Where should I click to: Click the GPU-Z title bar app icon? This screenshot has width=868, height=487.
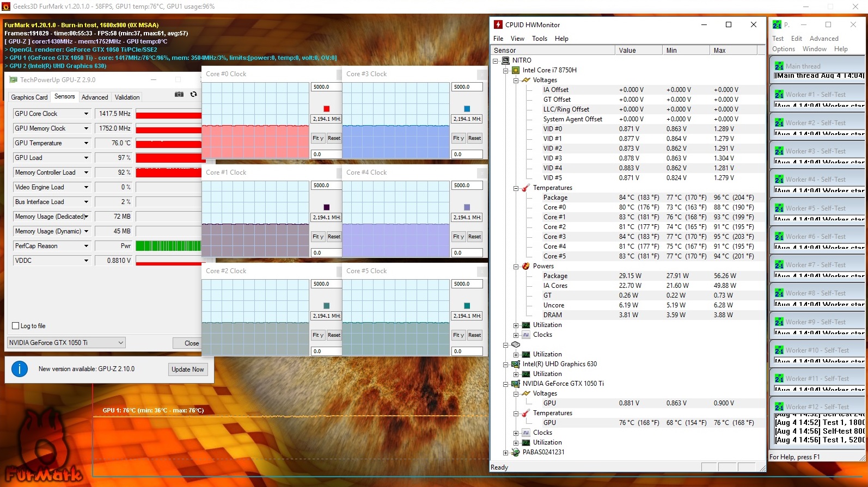[x=14, y=79]
